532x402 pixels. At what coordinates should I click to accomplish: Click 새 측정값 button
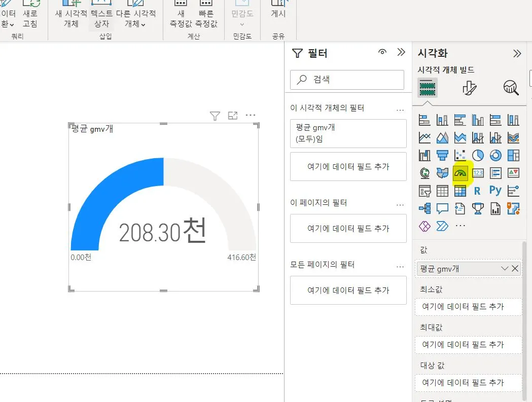coord(181,14)
